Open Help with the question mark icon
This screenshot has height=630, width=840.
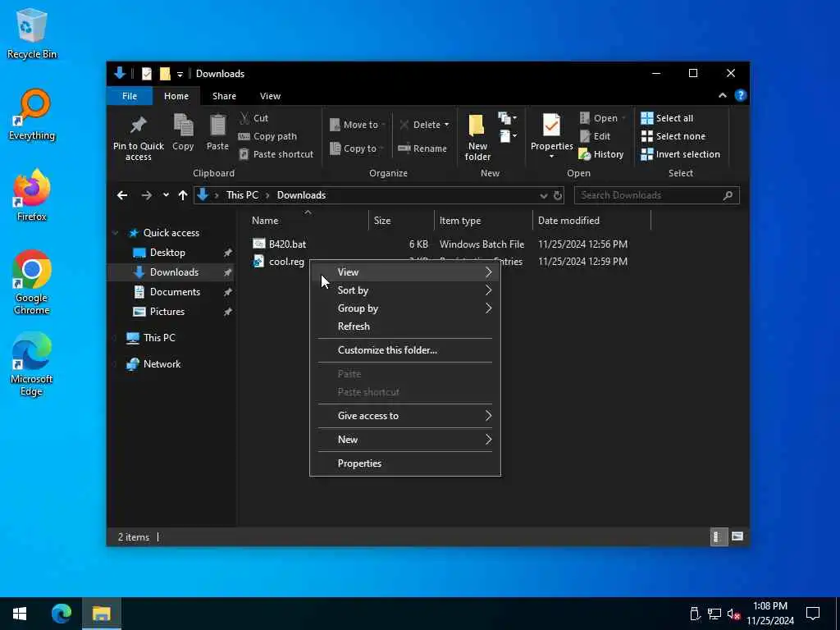coord(741,95)
